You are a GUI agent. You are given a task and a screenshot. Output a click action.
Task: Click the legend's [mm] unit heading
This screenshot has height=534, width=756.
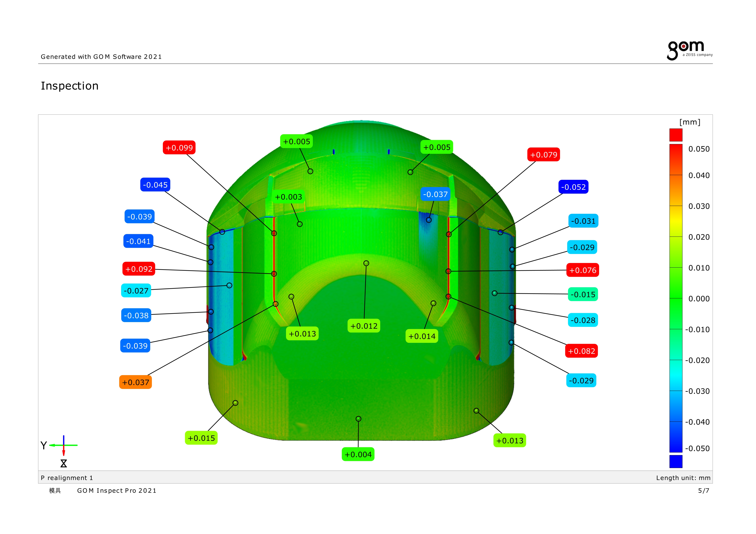point(690,122)
